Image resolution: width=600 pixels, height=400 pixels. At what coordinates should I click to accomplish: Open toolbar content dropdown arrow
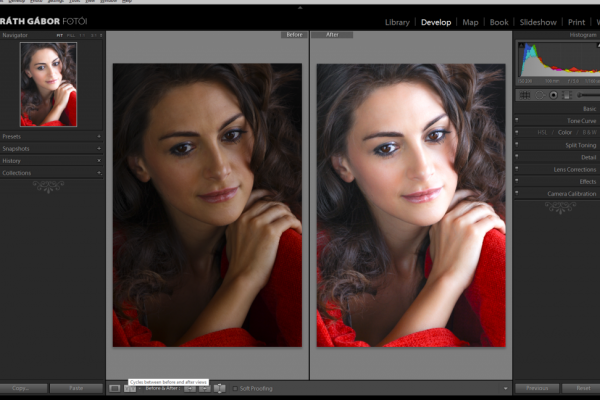click(x=505, y=389)
